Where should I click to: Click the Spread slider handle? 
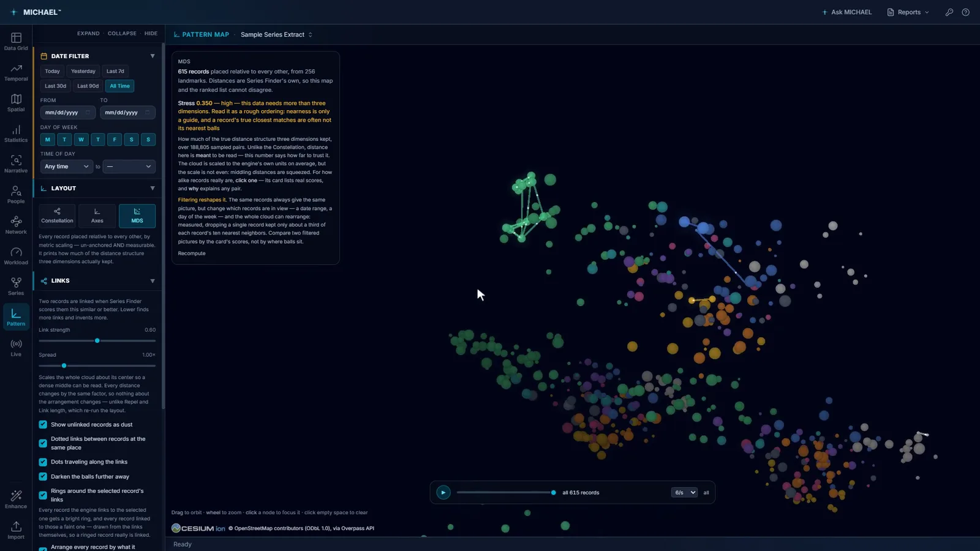(64, 365)
